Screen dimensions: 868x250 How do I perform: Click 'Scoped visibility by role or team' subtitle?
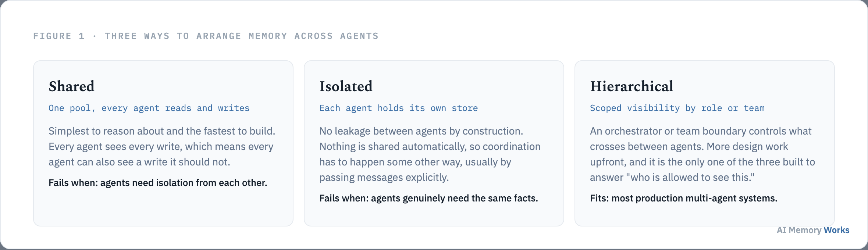[677, 108]
